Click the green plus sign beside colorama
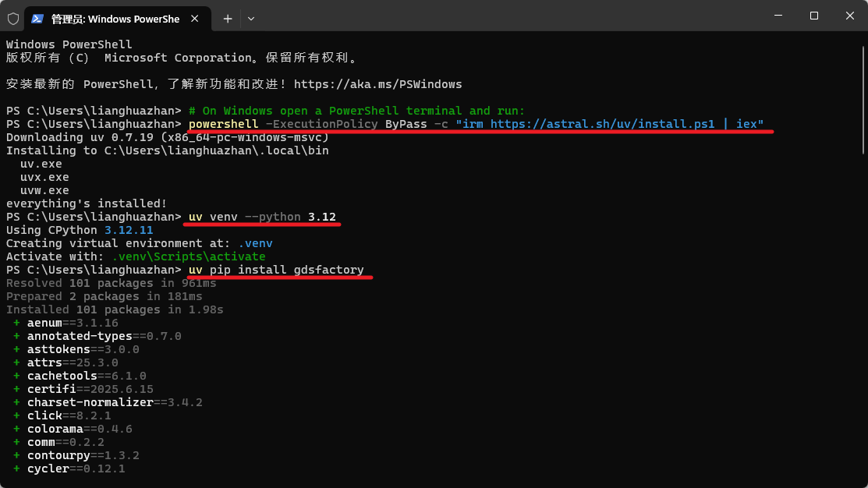This screenshot has width=868, height=488. click(x=16, y=429)
